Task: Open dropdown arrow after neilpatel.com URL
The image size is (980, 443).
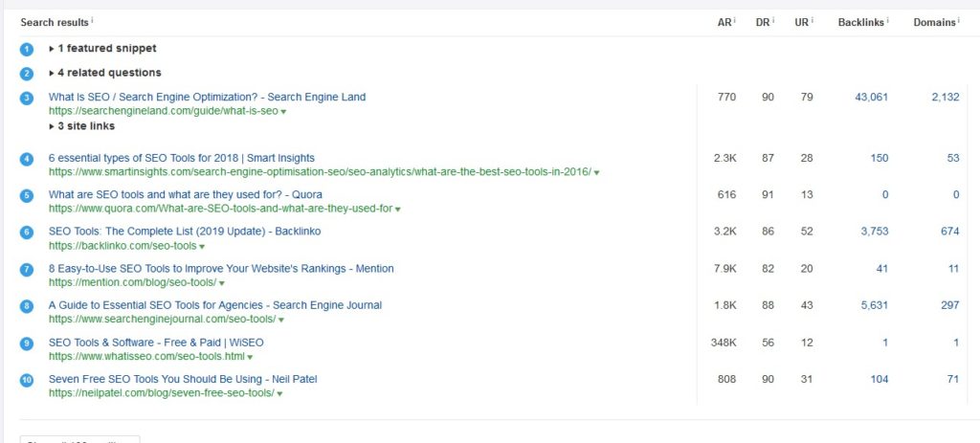Action: click(281, 393)
